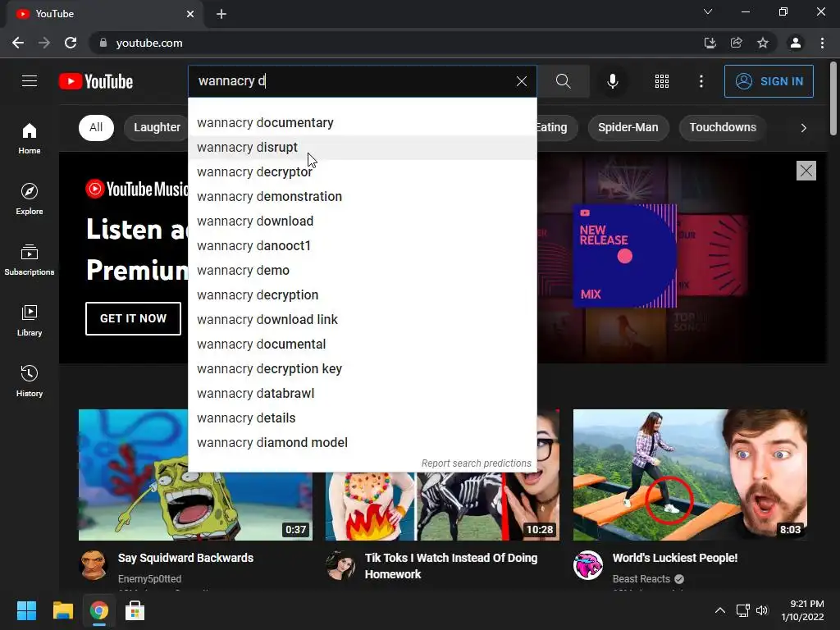The image size is (840, 630).
Task: Start voice search with microphone
Action: click(613, 81)
